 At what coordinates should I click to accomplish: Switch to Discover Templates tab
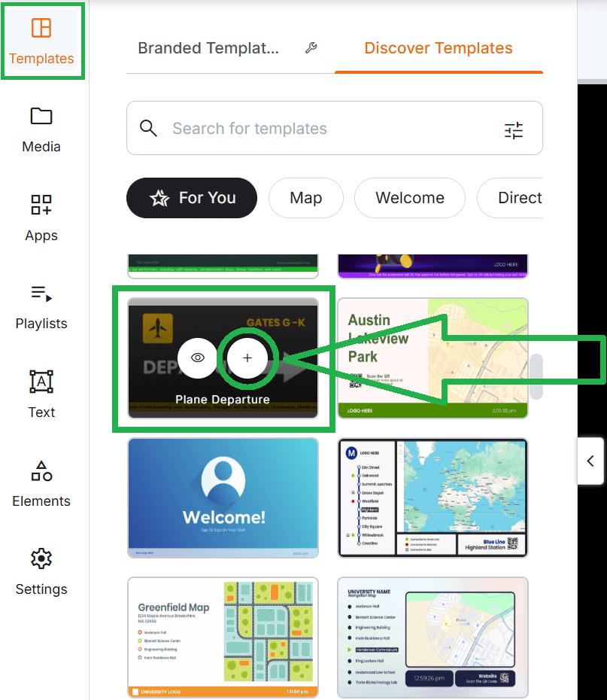point(439,48)
